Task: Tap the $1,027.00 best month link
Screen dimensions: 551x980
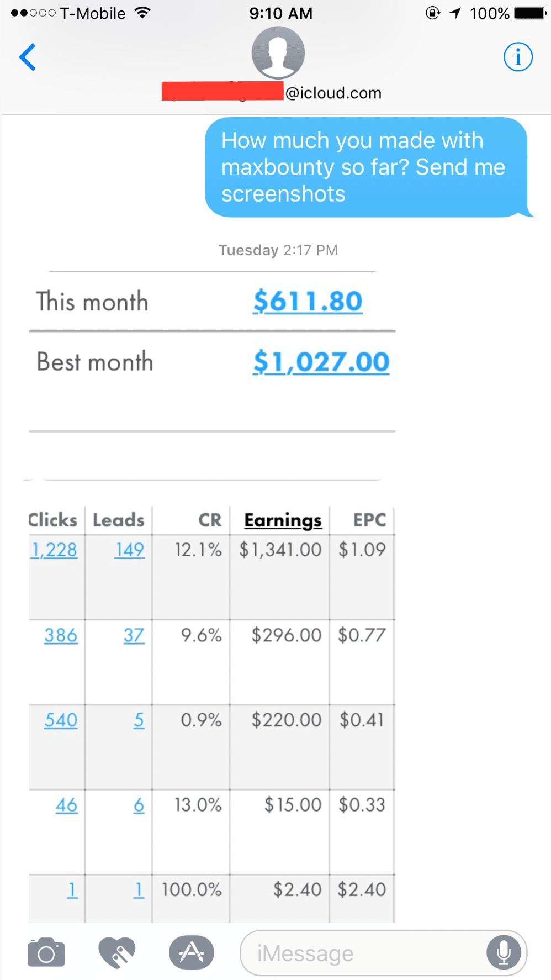Action: coord(321,362)
